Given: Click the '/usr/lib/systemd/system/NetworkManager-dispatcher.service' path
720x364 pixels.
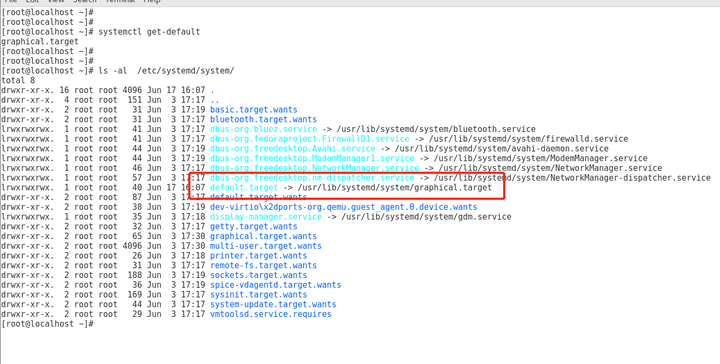Looking at the screenshot, I should point(572,178).
